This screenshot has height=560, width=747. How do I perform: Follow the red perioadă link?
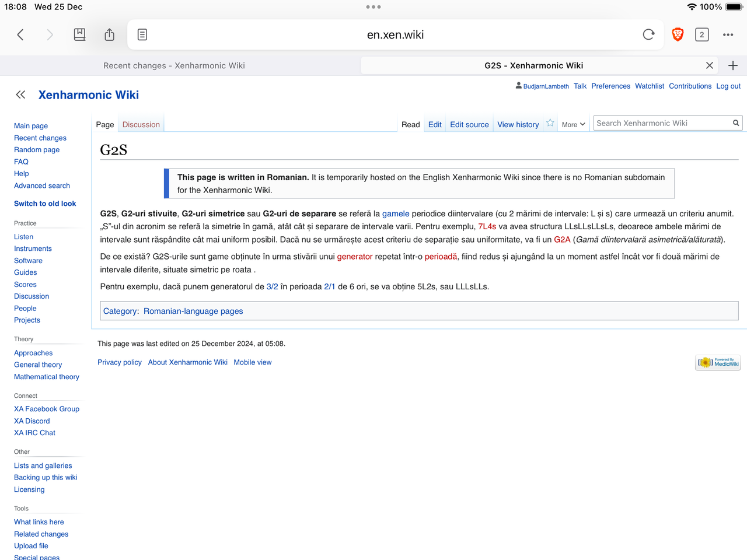coord(441,257)
